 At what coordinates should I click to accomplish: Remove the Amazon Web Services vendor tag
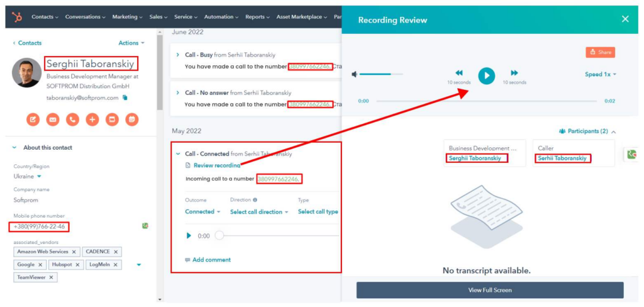point(74,252)
